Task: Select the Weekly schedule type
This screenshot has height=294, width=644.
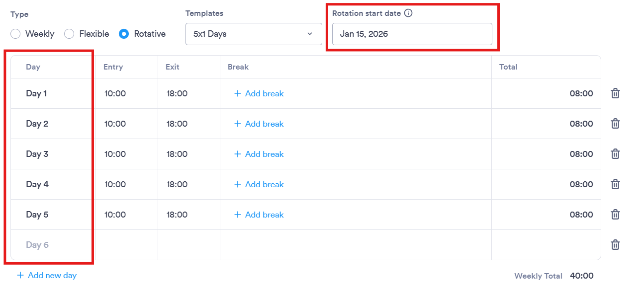Action: pos(15,34)
